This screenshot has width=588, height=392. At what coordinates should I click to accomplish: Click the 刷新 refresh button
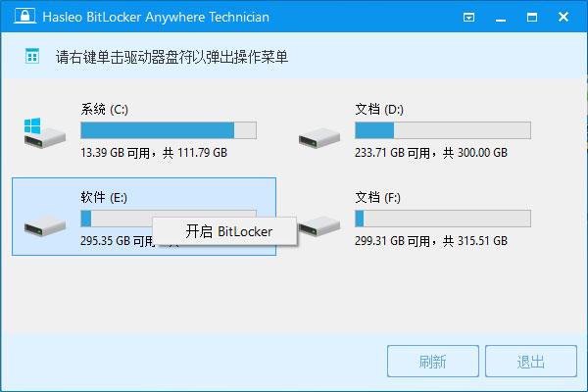pyautogui.click(x=432, y=362)
